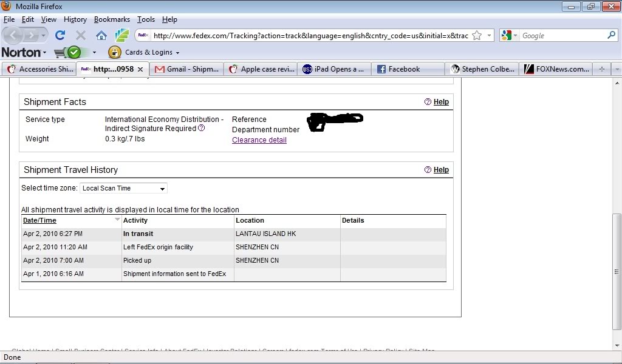Click the Help link in Shipment Facts
Image resolution: width=622 pixels, height=364 pixels.
click(x=441, y=102)
